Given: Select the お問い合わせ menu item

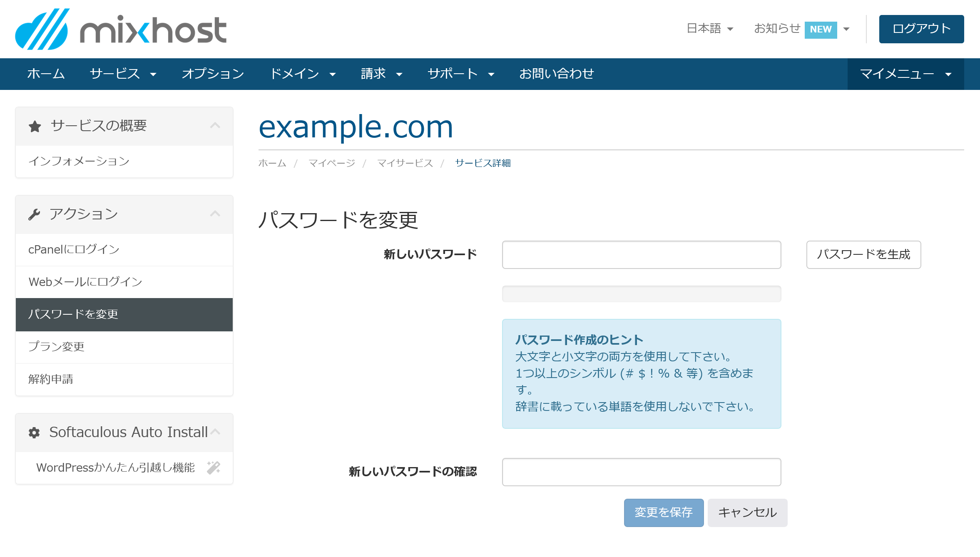Looking at the screenshot, I should click(x=556, y=74).
